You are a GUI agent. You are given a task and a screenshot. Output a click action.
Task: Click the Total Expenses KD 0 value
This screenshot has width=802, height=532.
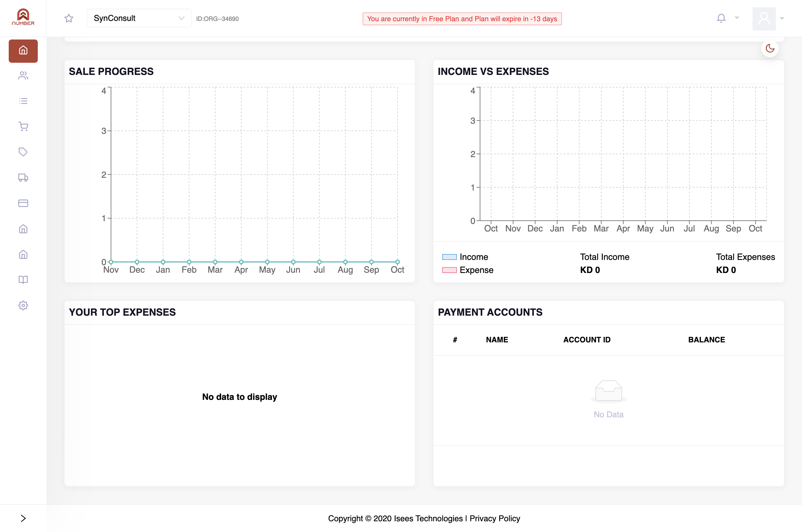click(x=726, y=270)
